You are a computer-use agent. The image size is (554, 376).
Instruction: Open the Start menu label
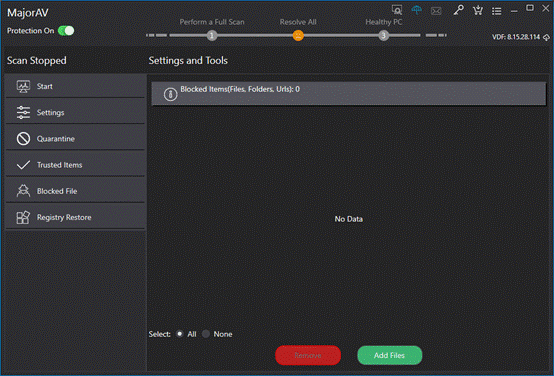[x=45, y=86]
